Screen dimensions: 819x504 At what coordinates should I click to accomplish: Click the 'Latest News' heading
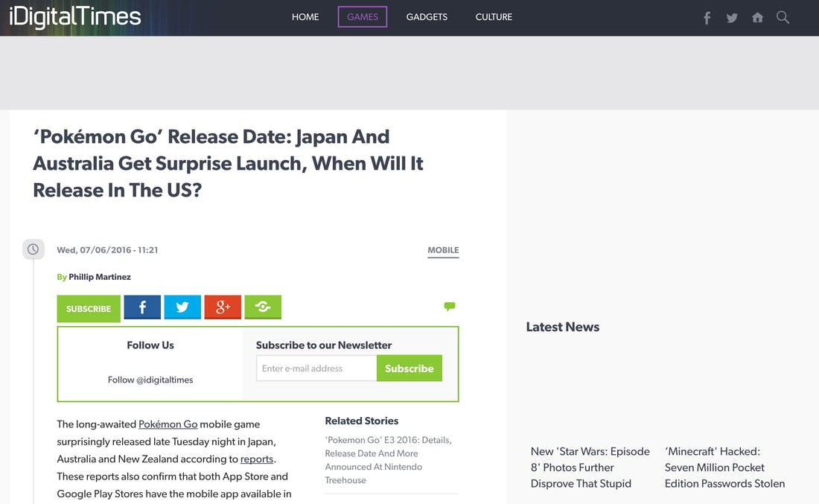tap(563, 327)
